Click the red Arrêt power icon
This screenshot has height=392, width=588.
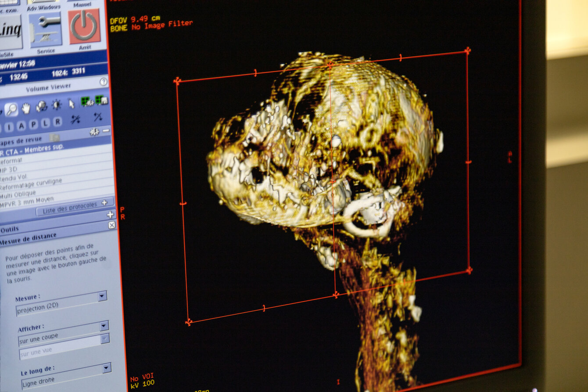(x=84, y=26)
